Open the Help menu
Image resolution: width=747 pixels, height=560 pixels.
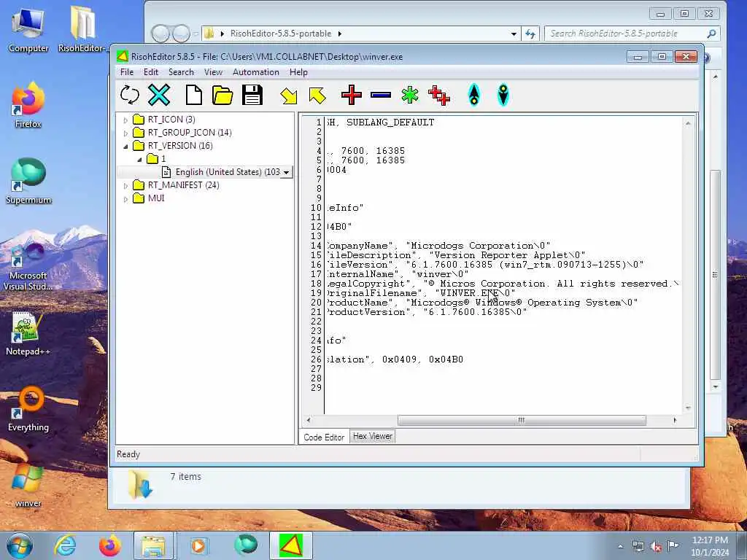point(298,72)
